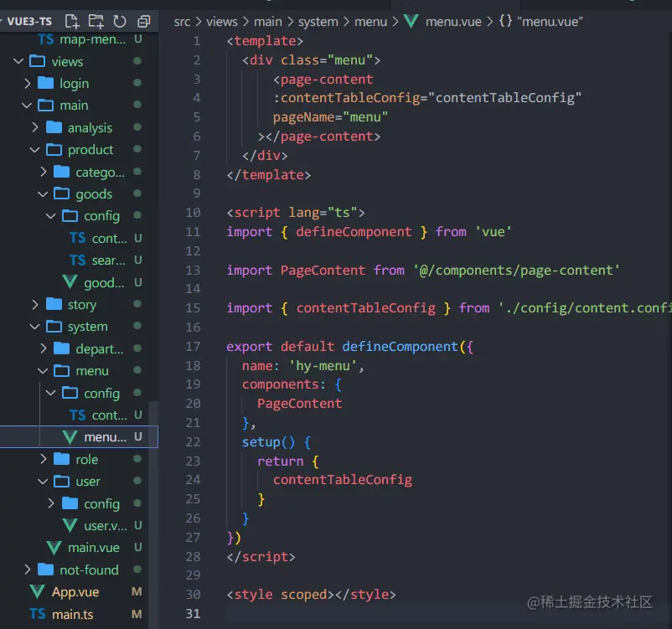672x629 pixels.
Task: Expand the login folder chevron
Action: point(28,83)
